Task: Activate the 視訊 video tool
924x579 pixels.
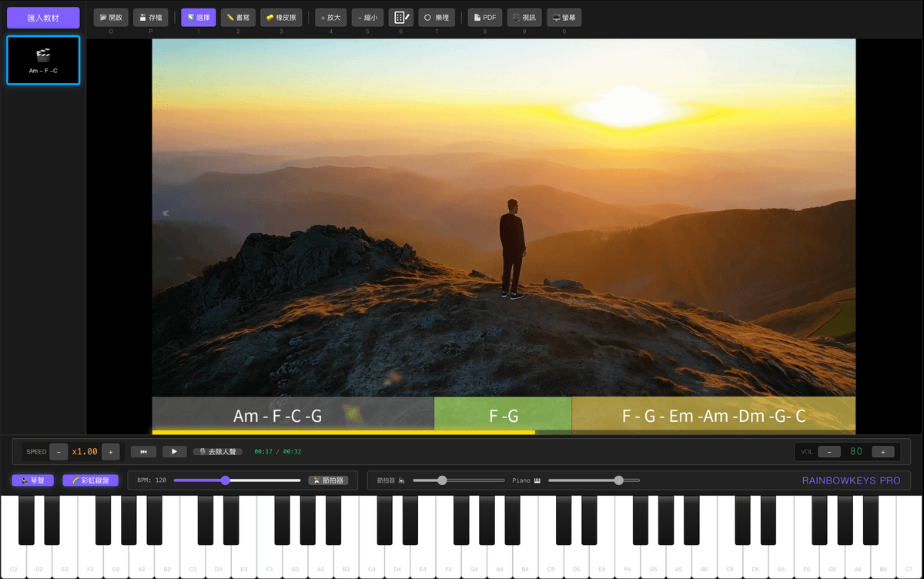Action: click(524, 16)
